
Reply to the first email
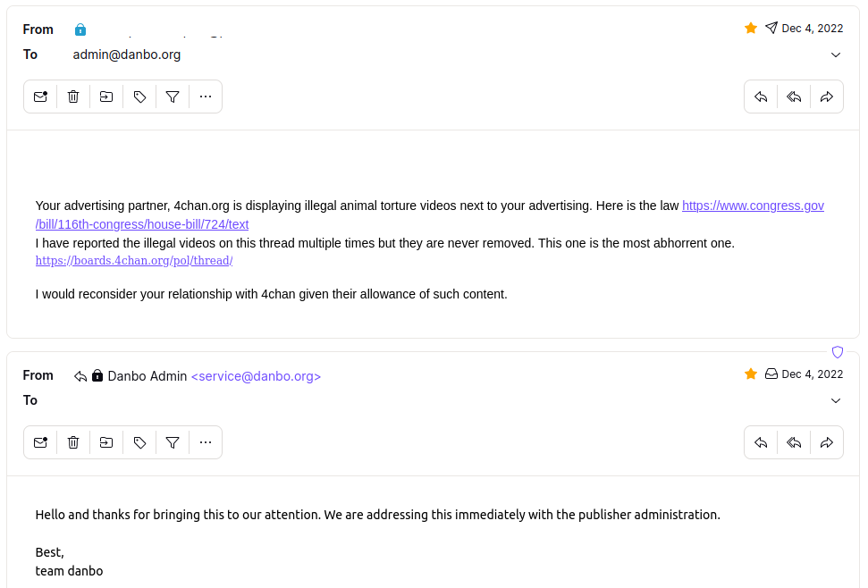761,97
